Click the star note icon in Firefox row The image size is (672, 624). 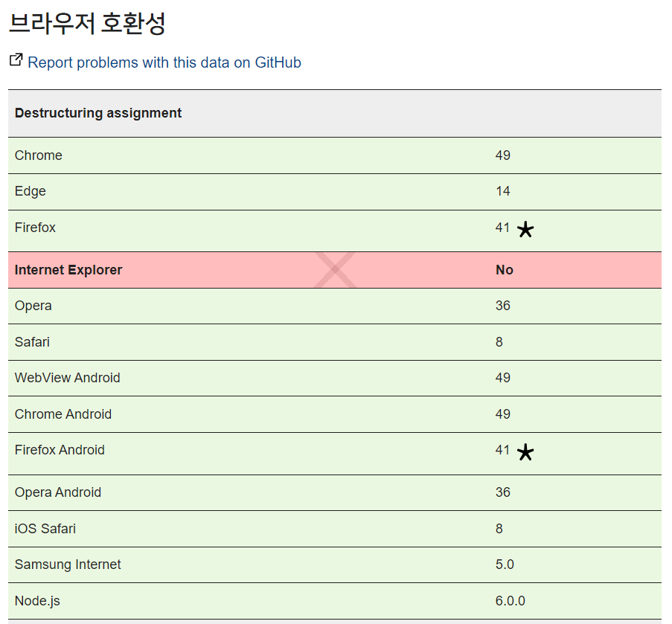525,230
